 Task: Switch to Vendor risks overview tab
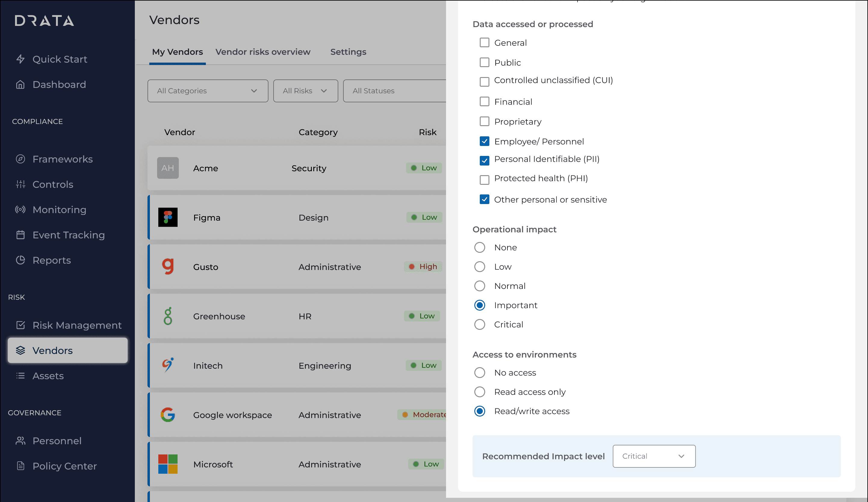pos(263,52)
